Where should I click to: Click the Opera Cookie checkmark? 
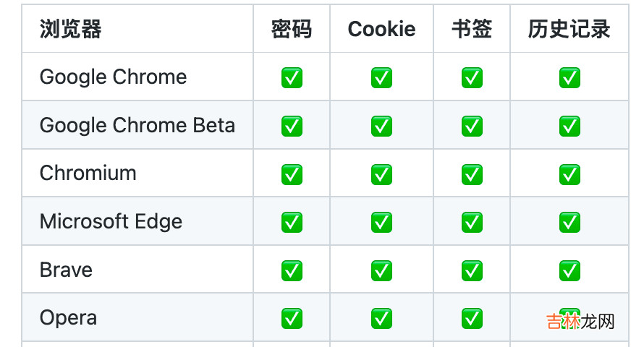381,318
